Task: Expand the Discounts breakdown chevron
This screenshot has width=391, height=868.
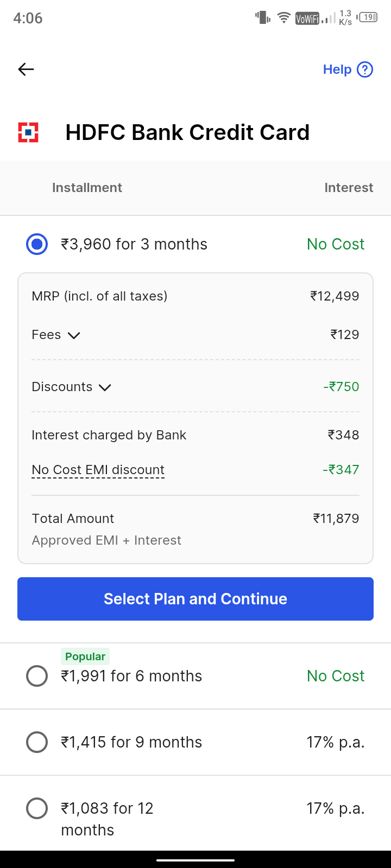Action: pyautogui.click(x=105, y=387)
